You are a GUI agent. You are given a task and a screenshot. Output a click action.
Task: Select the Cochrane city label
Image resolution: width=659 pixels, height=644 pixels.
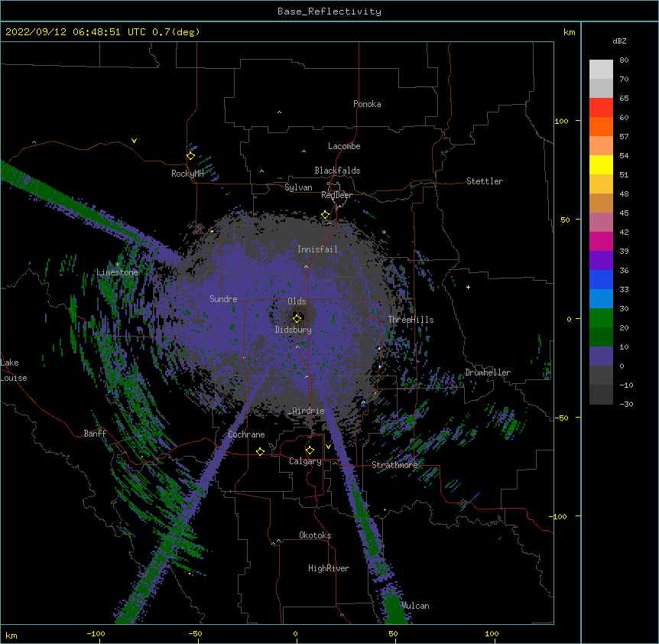coord(246,434)
